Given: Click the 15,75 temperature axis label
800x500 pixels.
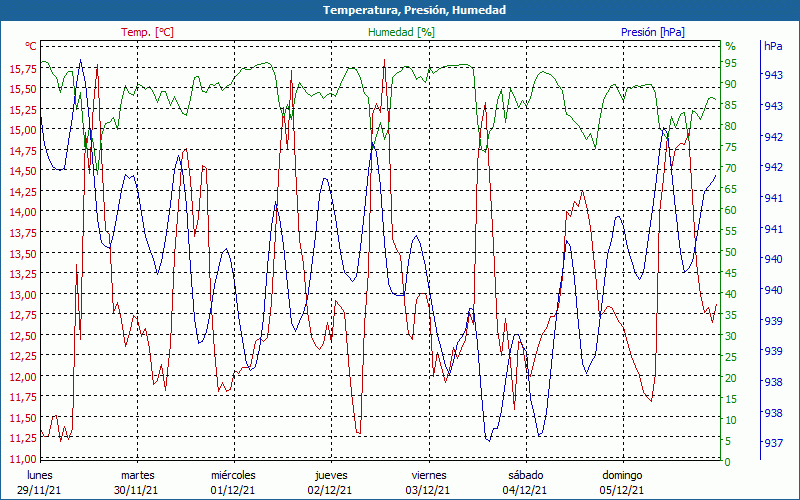Looking at the screenshot, I should [23, 68].
